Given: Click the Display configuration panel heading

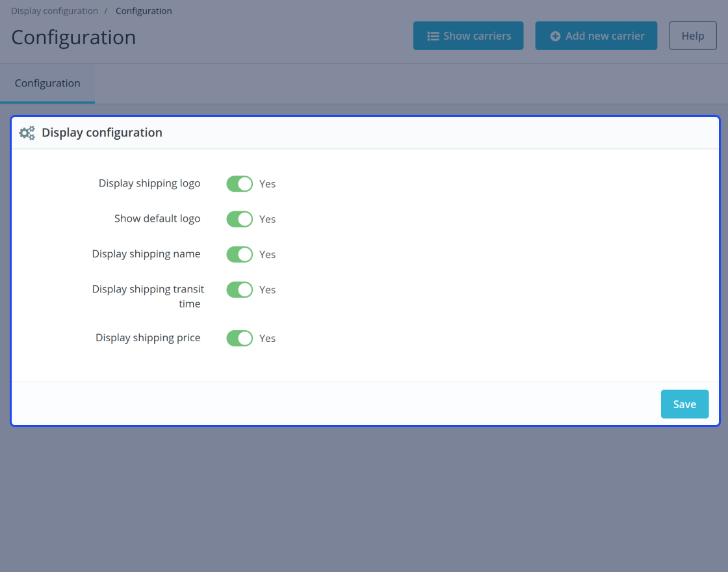Looking at the screenshot, I should pyautogui.click(x=101, y=133).
